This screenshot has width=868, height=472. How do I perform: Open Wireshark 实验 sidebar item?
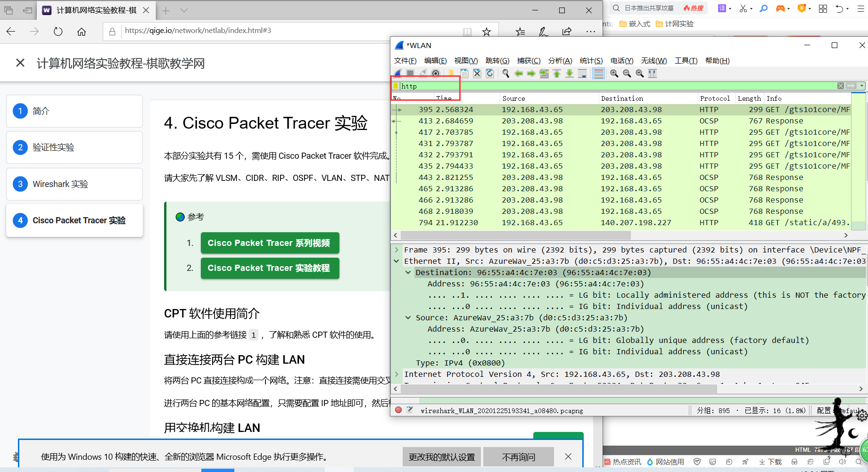click(x=74, y=184)
